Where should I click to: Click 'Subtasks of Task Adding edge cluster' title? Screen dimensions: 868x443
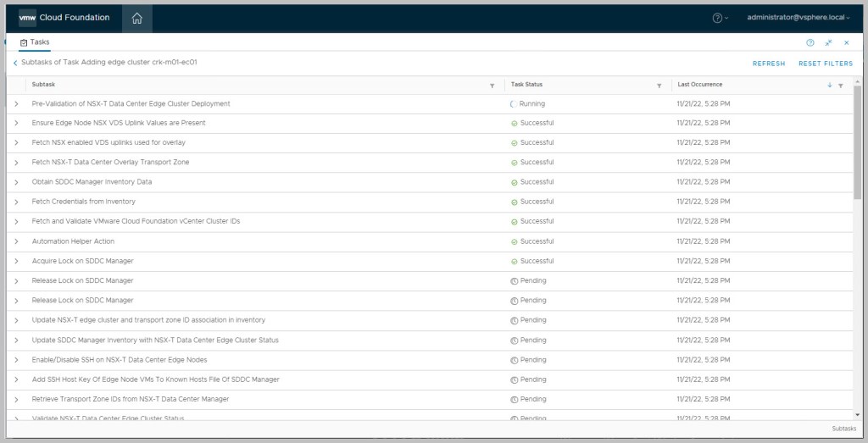(x=109, y=63)
